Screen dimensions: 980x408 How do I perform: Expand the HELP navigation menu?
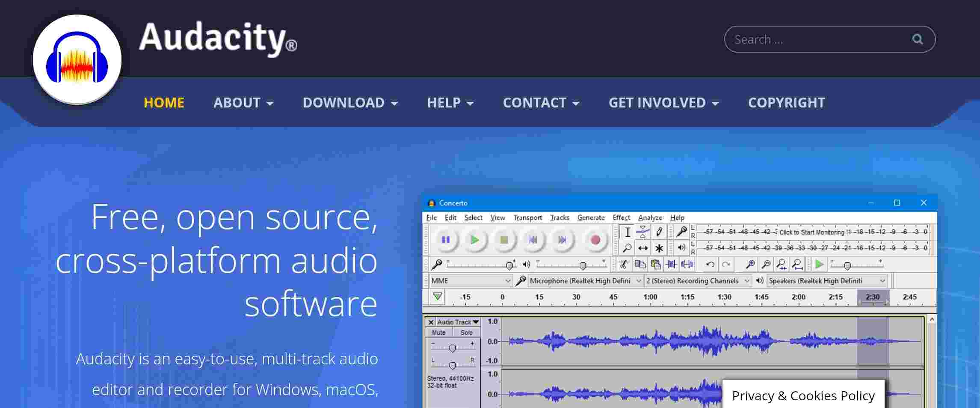click(450, 103)
